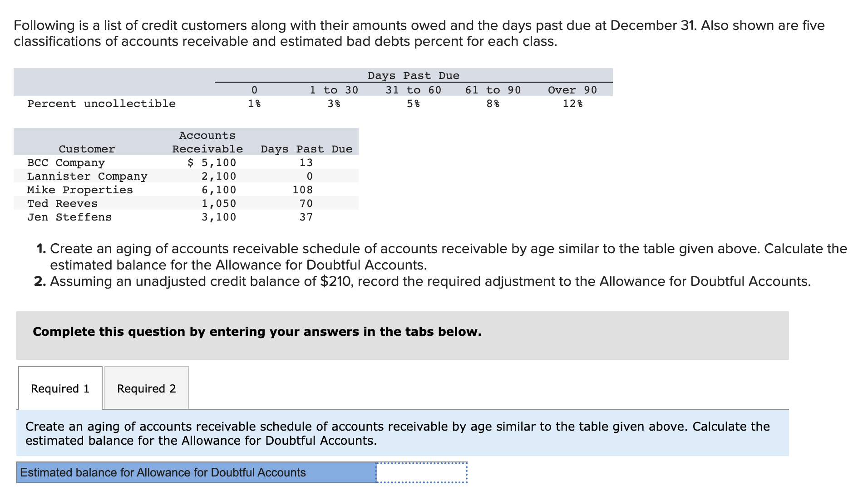Select the 31 to 60 column header

pos(414,90)
